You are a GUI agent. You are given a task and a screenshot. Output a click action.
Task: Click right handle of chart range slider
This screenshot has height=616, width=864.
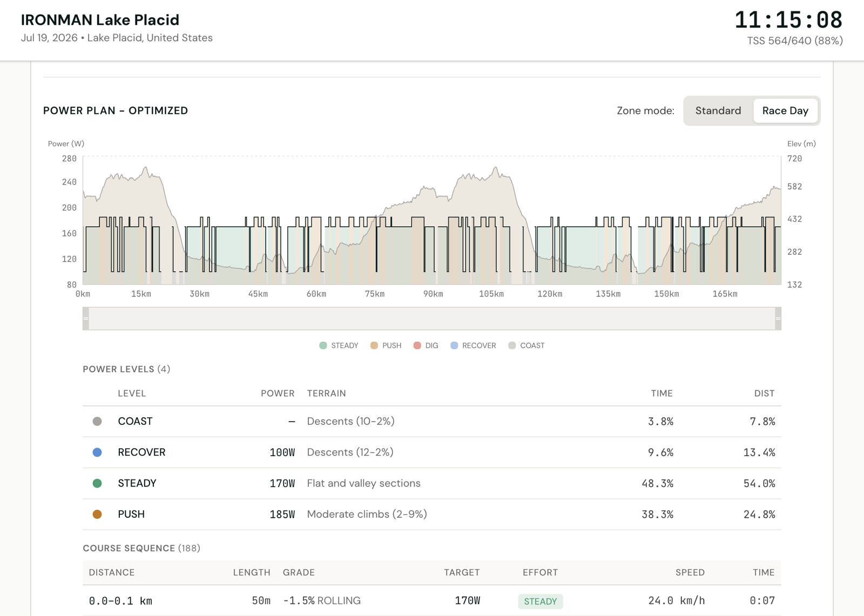coord(778,319)
